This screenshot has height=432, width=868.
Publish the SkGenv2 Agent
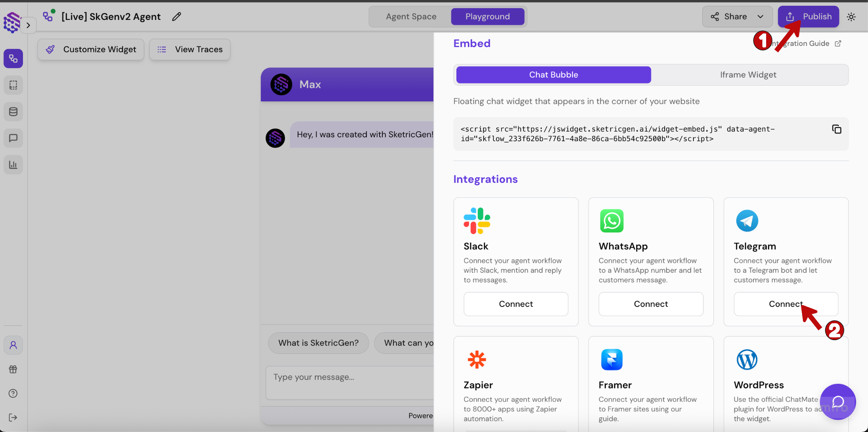click(x=808, y=16)
